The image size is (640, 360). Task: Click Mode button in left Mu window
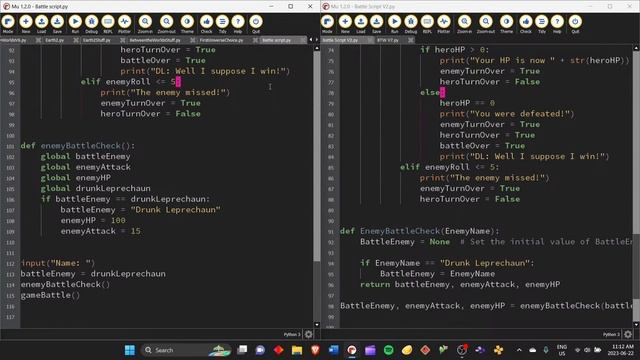point(8,24)
